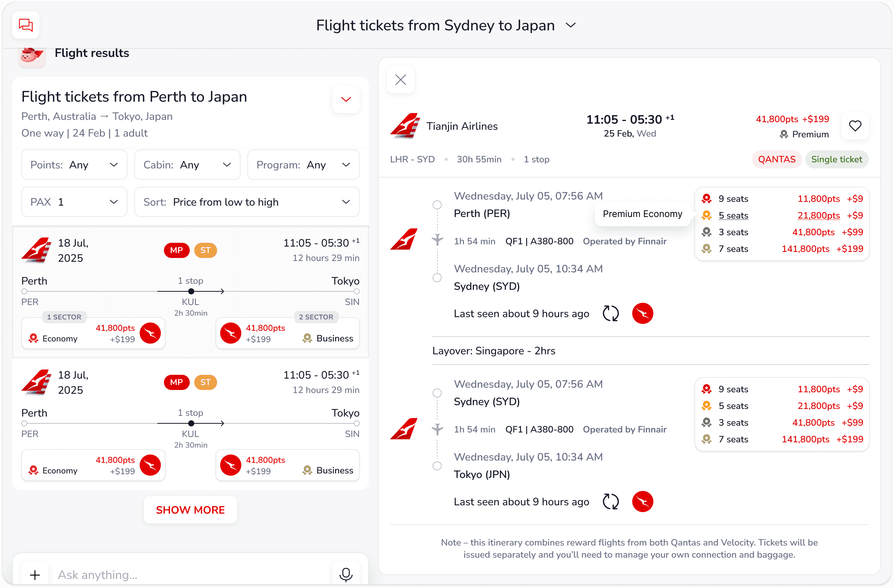Open the Sydney to Japan title dropdown
The image size is (894, 588).
(x=570, y=25)
